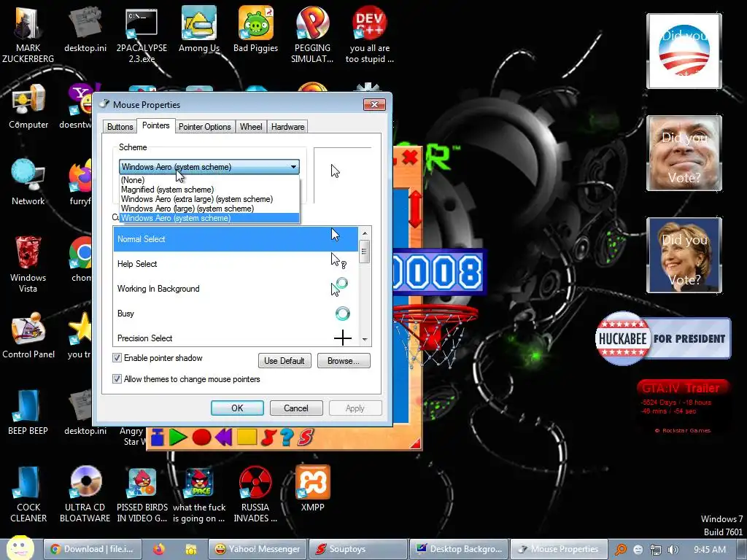Click the GTA:IV Trailer countdown gadget

(682, 405)
